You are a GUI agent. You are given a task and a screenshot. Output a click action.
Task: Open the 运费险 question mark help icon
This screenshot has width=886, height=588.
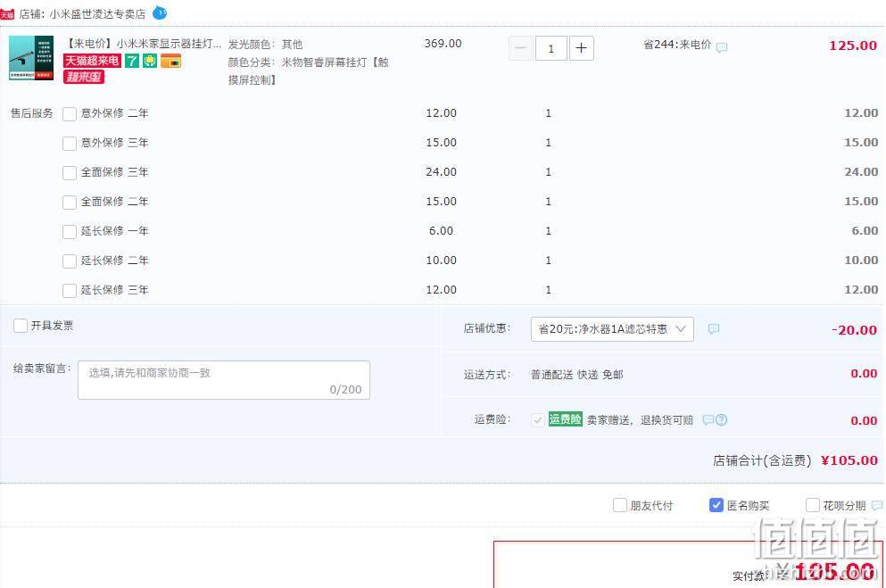[722, 419]
